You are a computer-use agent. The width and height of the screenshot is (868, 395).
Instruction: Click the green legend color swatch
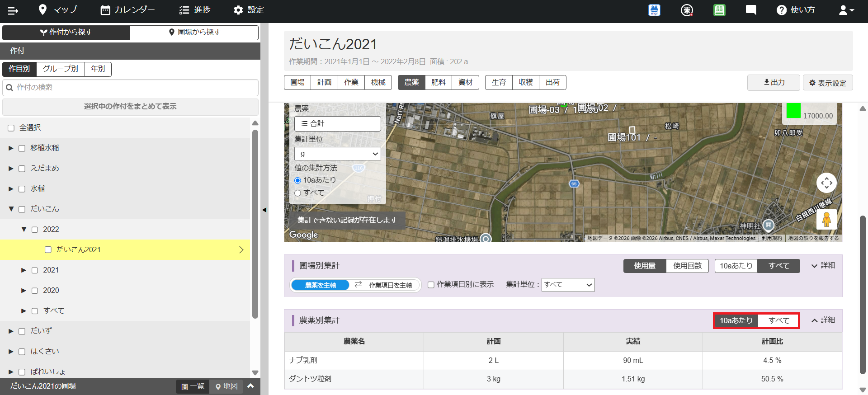(x=793, y=111)
